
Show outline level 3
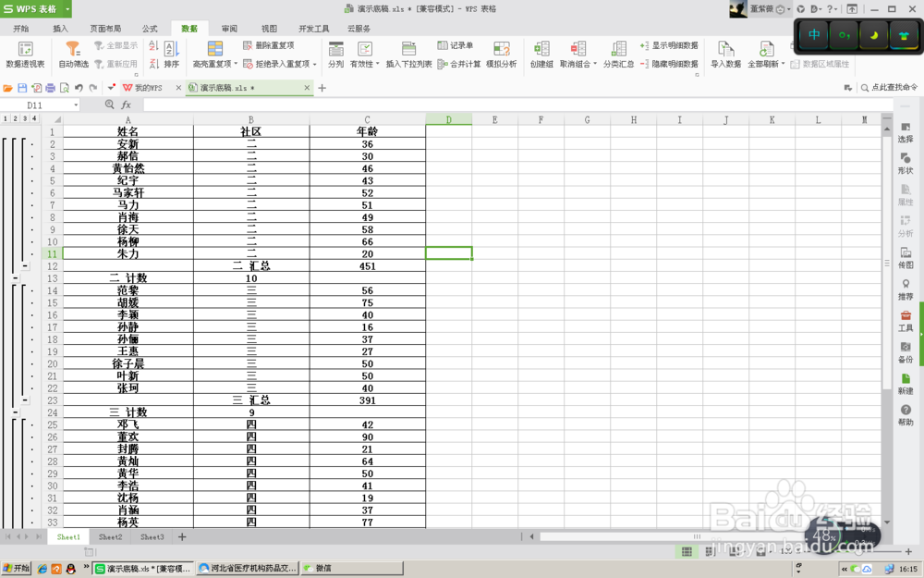(25, 118)
